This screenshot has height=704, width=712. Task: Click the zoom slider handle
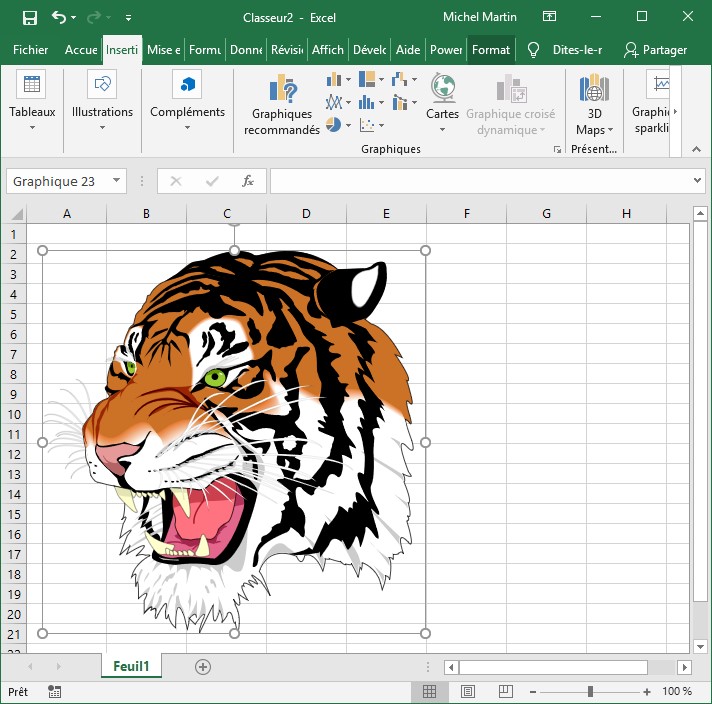click(x=590, y=691)
